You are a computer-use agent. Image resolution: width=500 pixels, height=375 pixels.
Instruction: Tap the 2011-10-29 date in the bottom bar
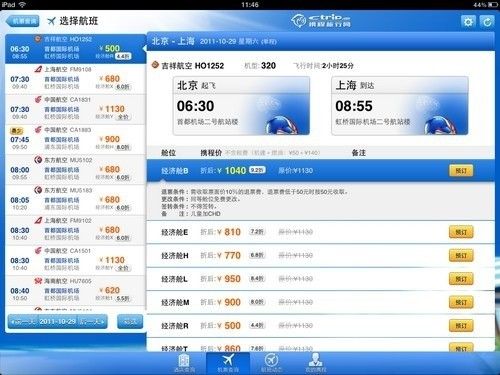point(58,322)
